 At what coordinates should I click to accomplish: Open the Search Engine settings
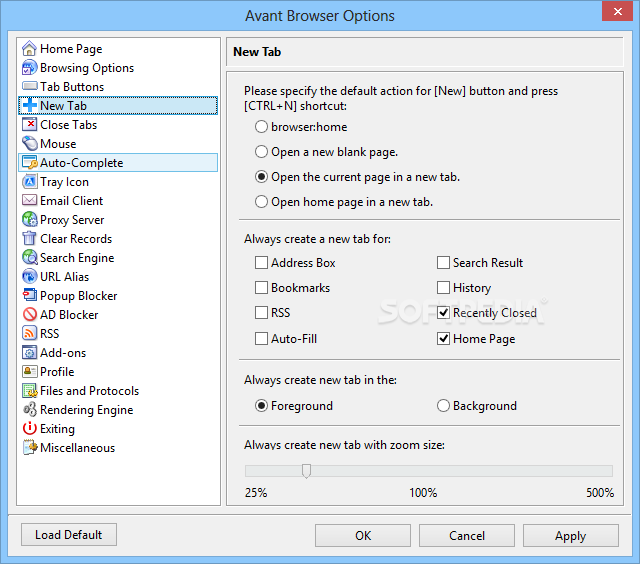(118, 258)
